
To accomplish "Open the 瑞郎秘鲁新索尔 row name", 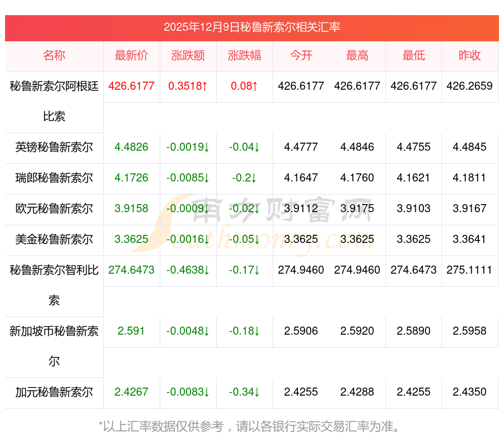I will click(54, 178).
